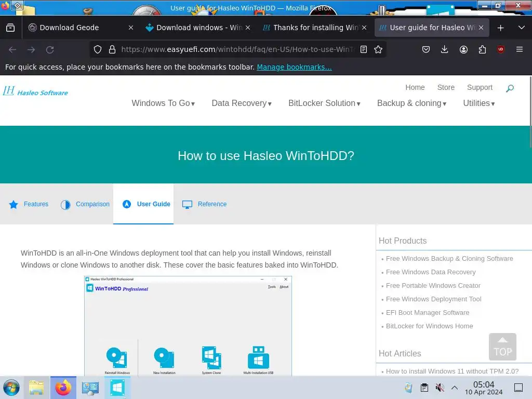Image resolution: width=532 pixels, height=399 pixels.
Task: Click WinToHDD application screenshot thumbnail
Action: [188, 326]
